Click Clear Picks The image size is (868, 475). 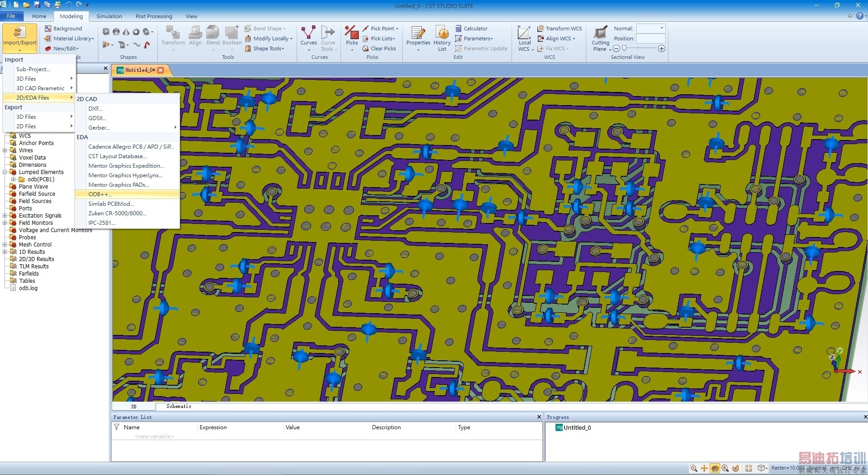click(379, 48)
